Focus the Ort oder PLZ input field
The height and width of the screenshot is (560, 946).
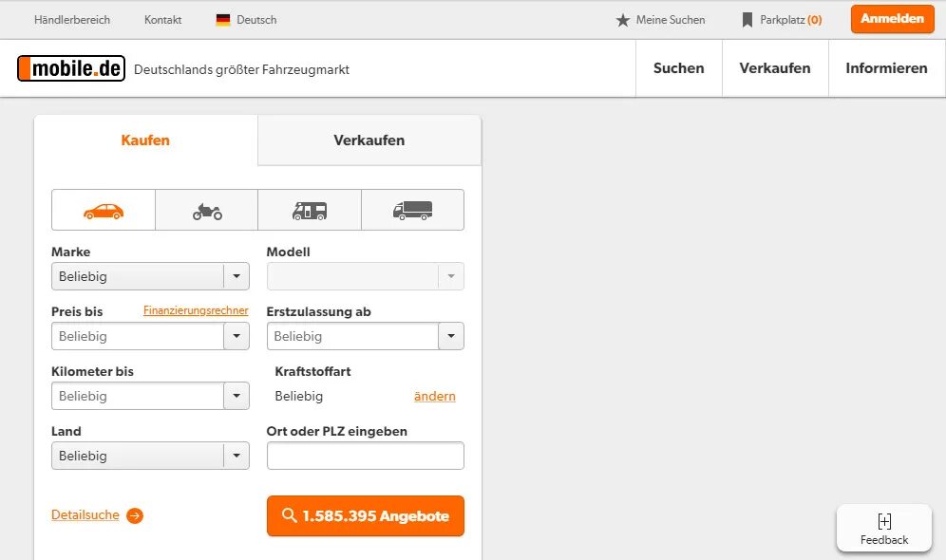tap(365, 455)
